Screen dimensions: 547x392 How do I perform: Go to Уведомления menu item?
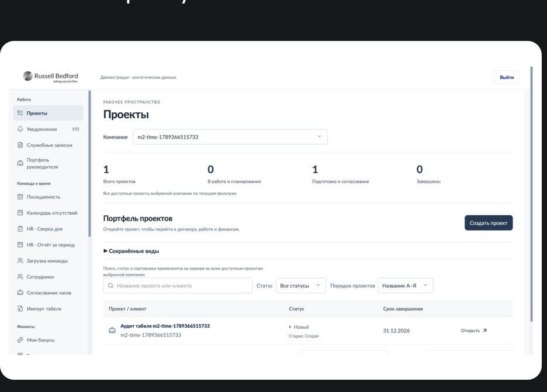click(x=48, y=129)
